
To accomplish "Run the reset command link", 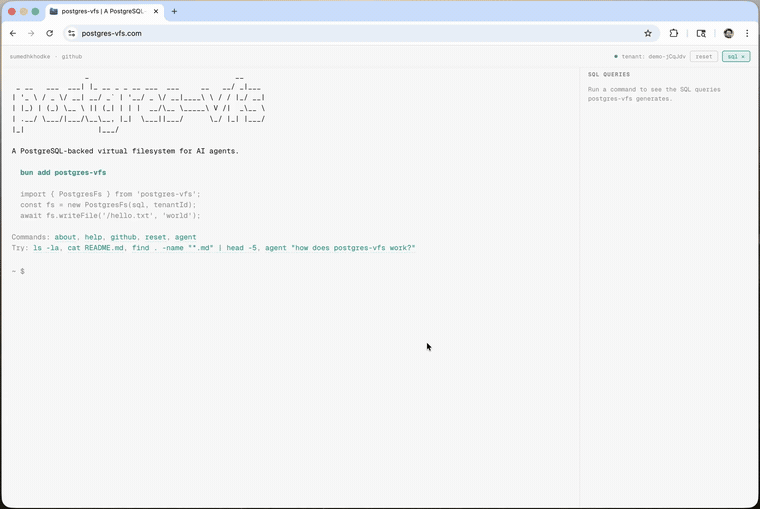I will 156,237.
